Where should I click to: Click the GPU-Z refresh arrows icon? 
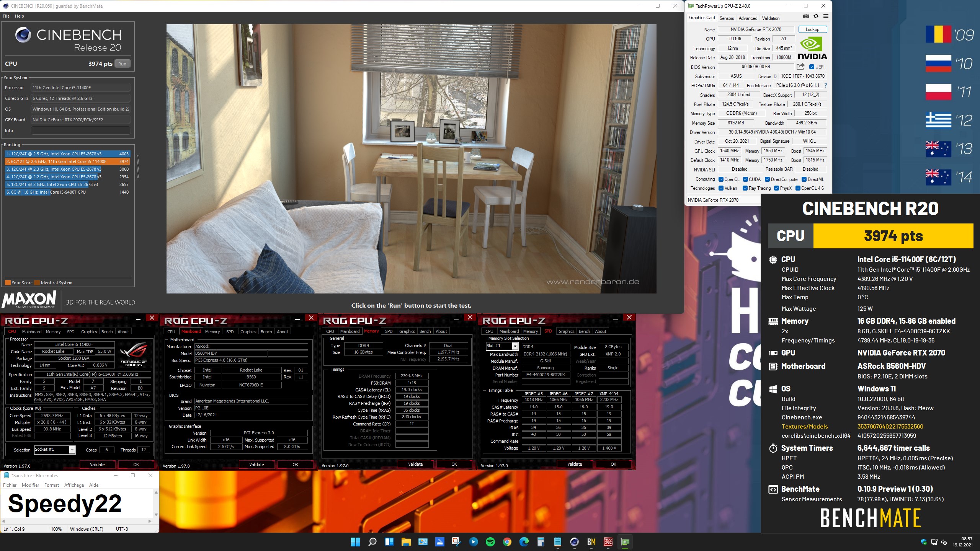tap(816, 16)
